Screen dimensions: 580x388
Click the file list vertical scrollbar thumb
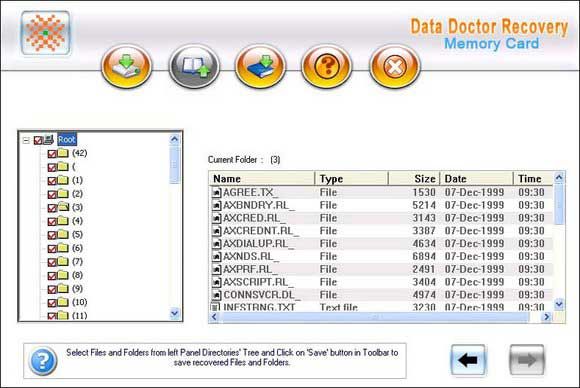[x=559, y=204]
